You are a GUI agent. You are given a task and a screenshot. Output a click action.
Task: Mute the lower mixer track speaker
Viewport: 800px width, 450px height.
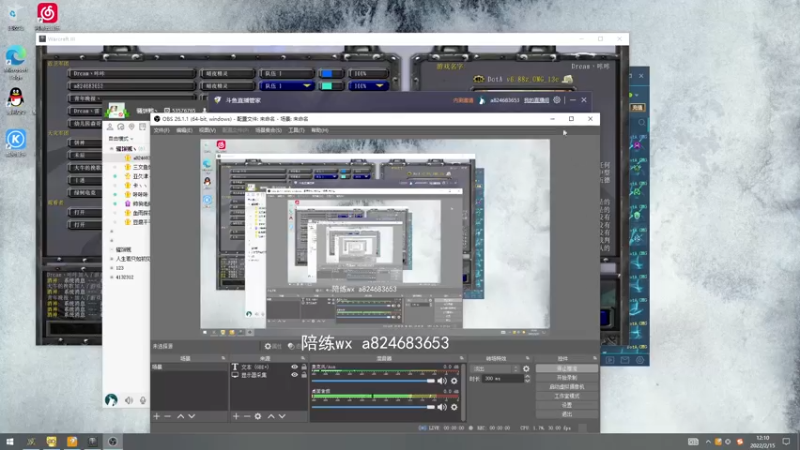click(442, 407)
